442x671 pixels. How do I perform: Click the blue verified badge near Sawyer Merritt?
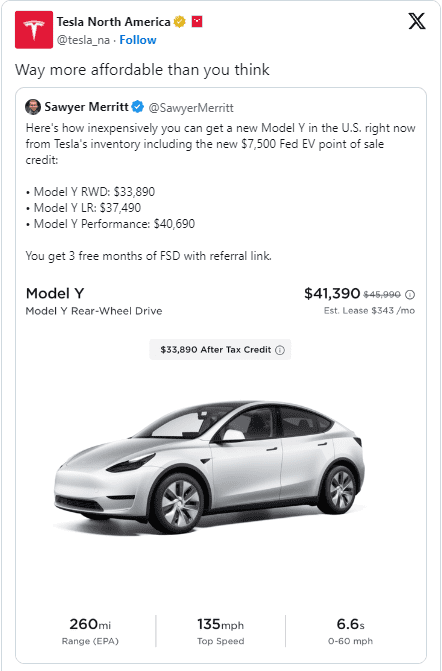137,107
